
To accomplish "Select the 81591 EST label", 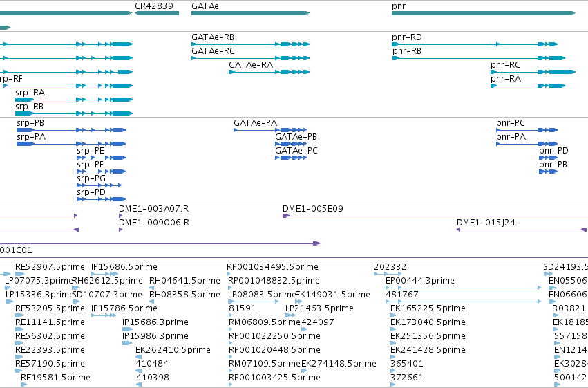I will (243, 309).
